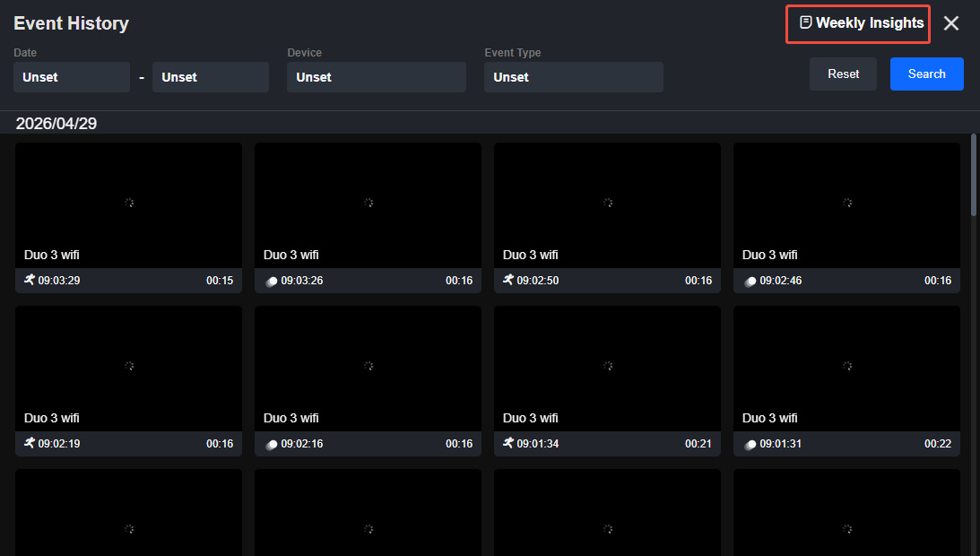Image resolution: width=980 pixels, height=556 pixels.
Task: Click person-detection icon beside 09:02:19
Action: tap(30, 443)
